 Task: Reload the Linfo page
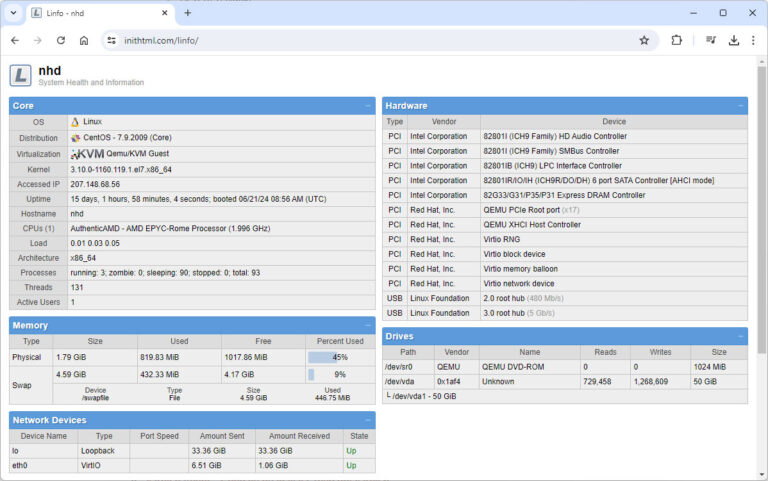click(x=61, y=41)
